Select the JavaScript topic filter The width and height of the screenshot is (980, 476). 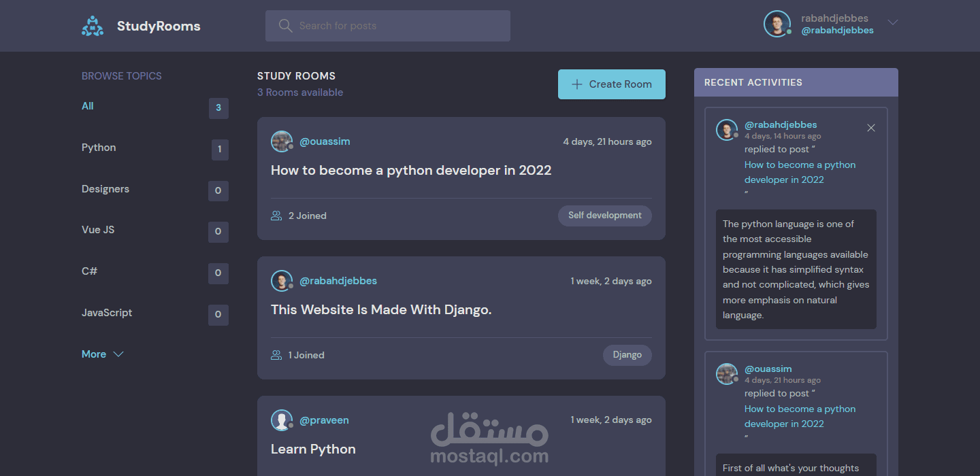(106, 312)
